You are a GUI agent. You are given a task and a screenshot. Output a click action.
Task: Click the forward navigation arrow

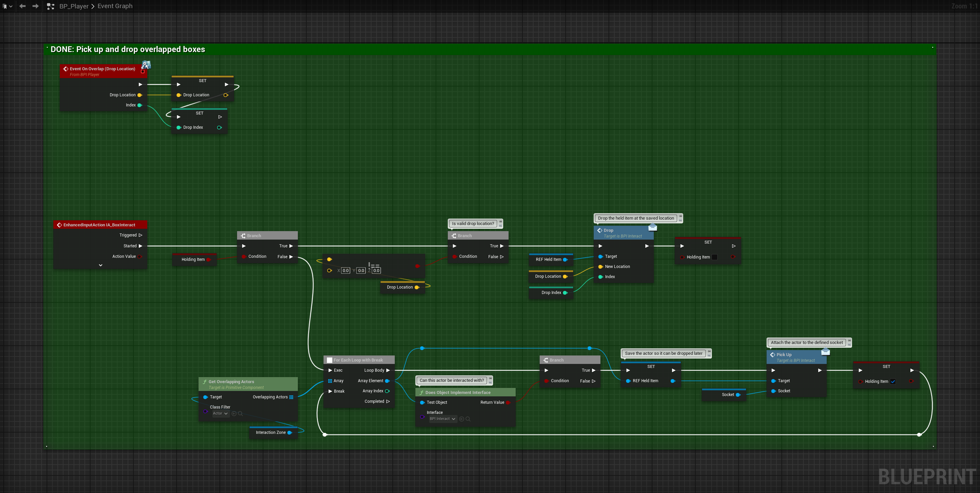coord(35,6)
